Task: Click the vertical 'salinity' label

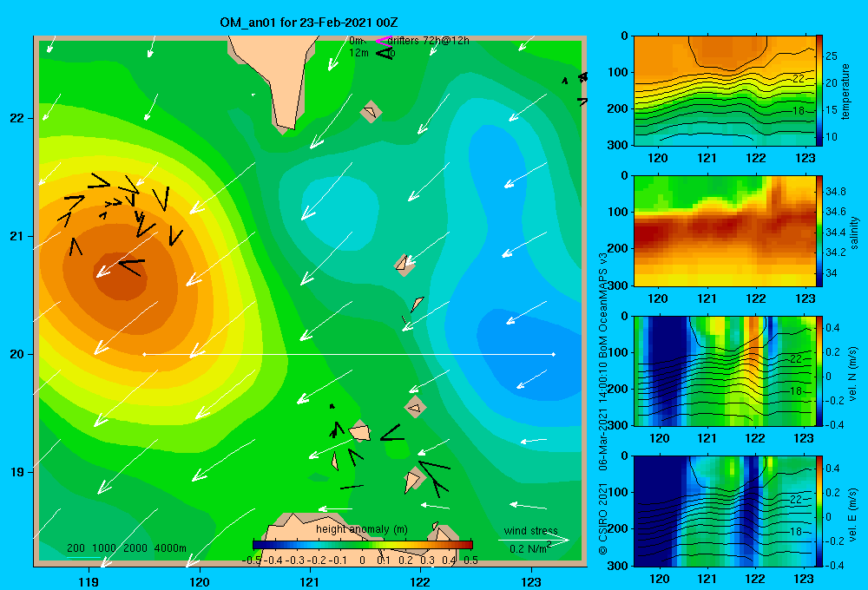Action: coord(854,233)
